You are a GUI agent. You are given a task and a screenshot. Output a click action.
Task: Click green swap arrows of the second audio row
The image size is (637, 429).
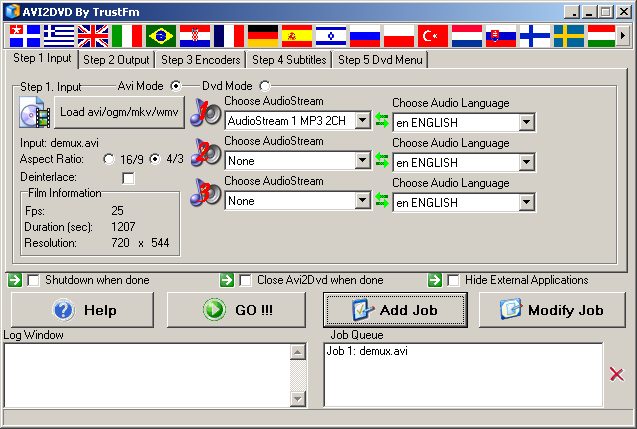tap(382, 160)
